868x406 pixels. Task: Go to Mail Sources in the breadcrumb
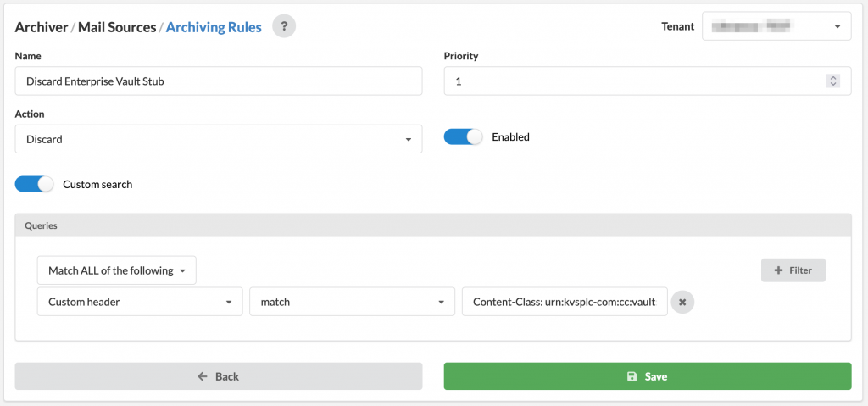click(117, 26)
